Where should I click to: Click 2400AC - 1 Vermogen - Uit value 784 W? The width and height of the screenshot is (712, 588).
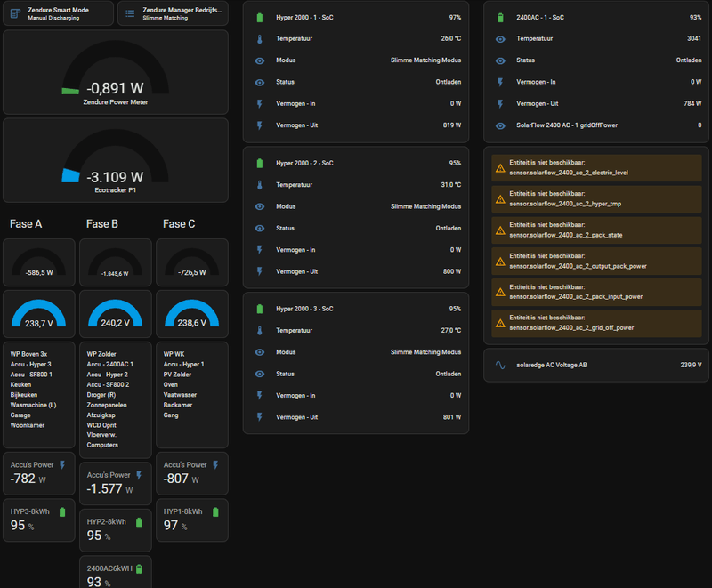(692, 103)
